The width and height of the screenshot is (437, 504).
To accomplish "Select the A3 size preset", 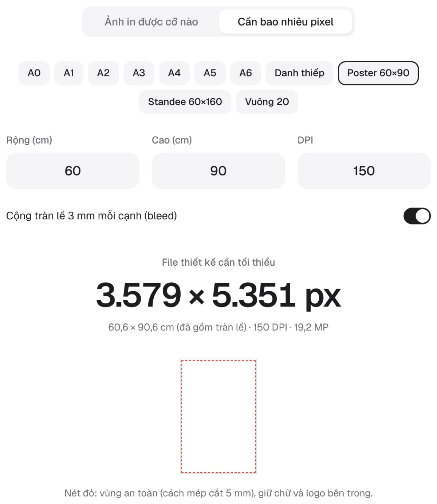I will coord(139,73).
